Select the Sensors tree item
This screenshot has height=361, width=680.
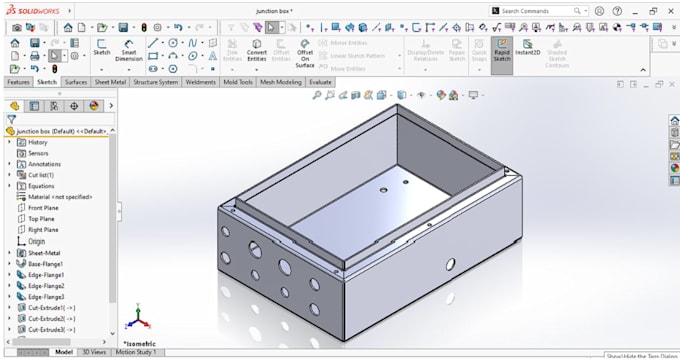click(38, 153)
